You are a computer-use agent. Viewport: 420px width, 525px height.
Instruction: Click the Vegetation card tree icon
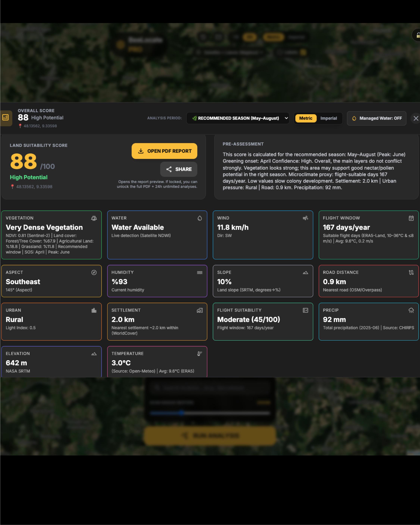pyautogui.click(x=94, y=218)
